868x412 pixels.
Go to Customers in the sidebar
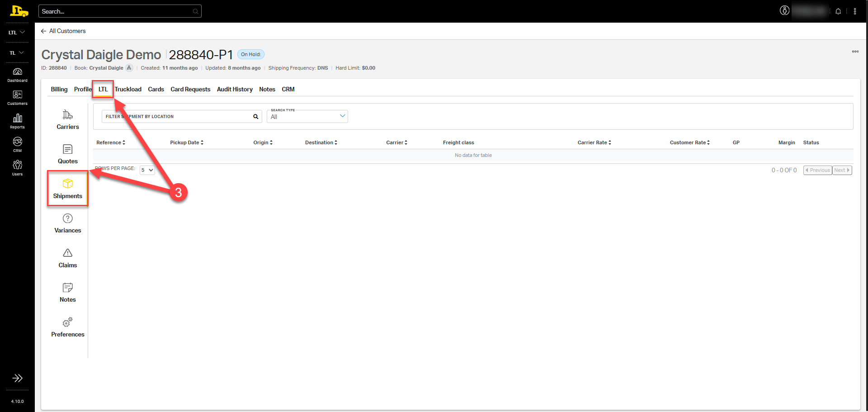[x=17, y=98]
